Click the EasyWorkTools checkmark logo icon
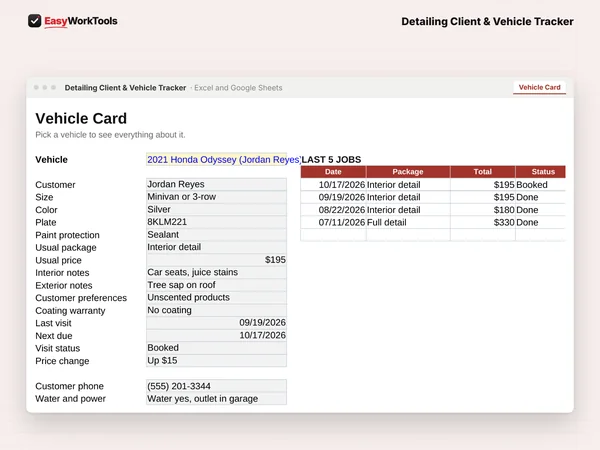600x450 pixels. [34, 21]
